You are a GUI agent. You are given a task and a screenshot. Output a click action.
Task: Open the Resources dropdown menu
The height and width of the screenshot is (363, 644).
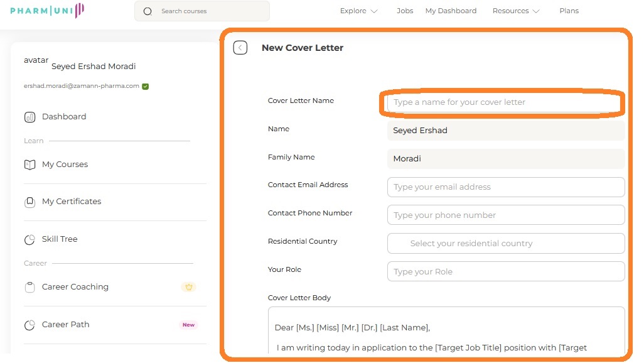(x=515, y=11)
